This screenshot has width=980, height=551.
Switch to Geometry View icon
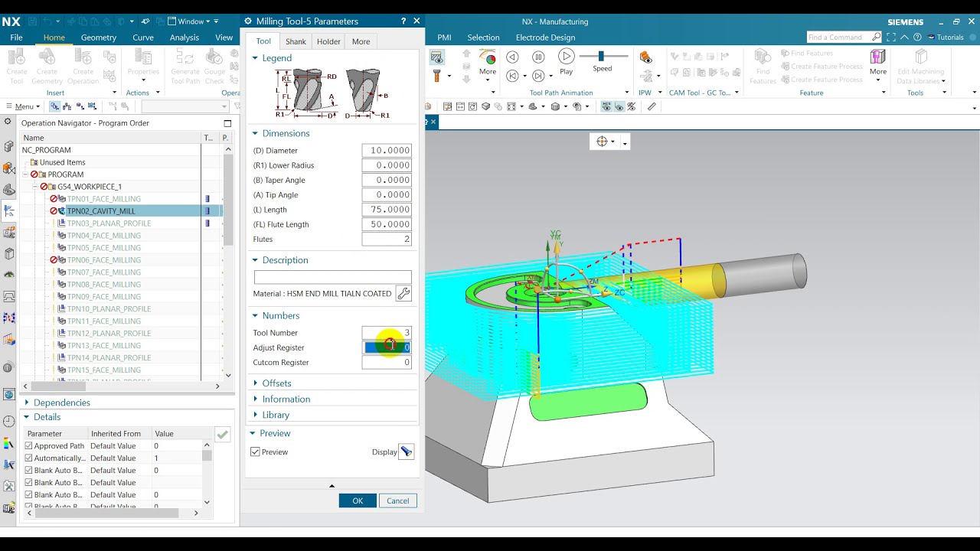[79, 106]
